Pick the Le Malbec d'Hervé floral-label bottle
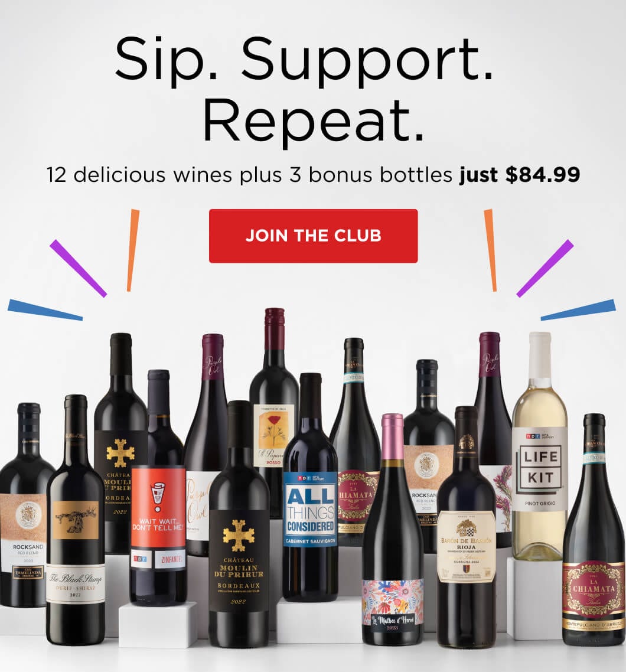The image size is (626, 672). (393, 530)
